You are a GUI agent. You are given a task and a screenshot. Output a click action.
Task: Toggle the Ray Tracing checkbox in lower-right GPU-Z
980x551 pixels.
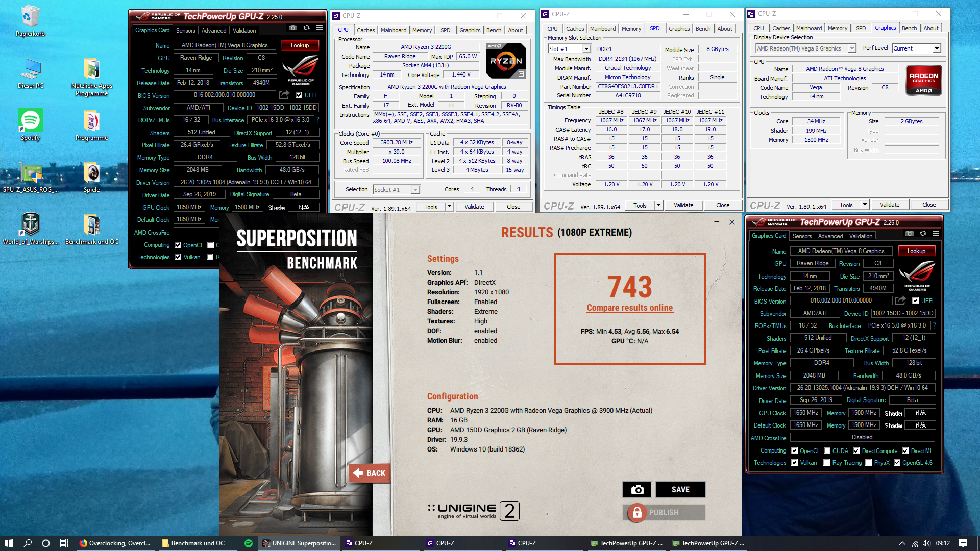[x=827, y=463]
